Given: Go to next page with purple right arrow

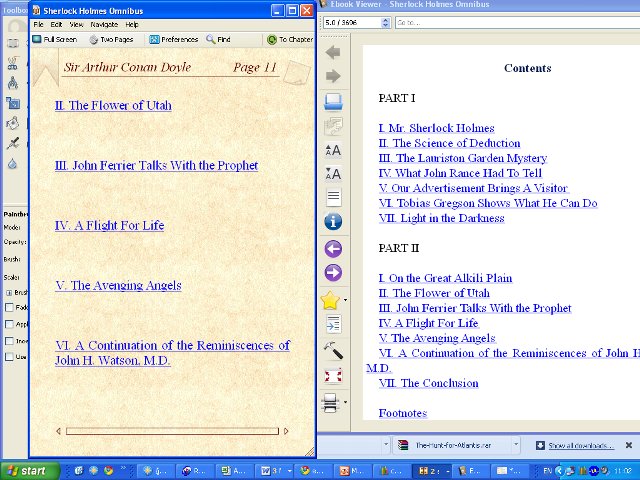Looking at the screenshot, I should tap(333, 273).
